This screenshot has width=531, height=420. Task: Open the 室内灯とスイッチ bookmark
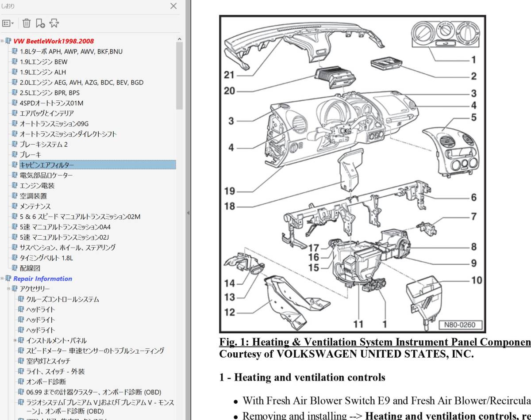tap(48, 361)
